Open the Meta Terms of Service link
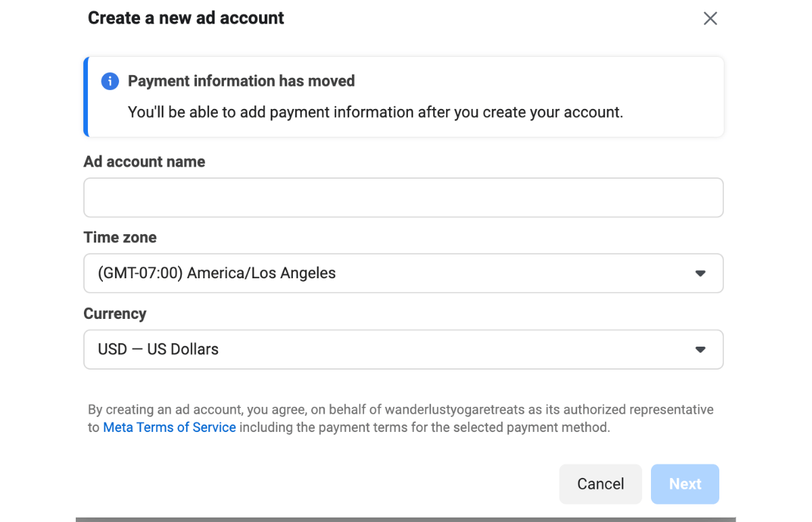The height and width of the screenshot is (522, 812). click(x=169, y=427)
